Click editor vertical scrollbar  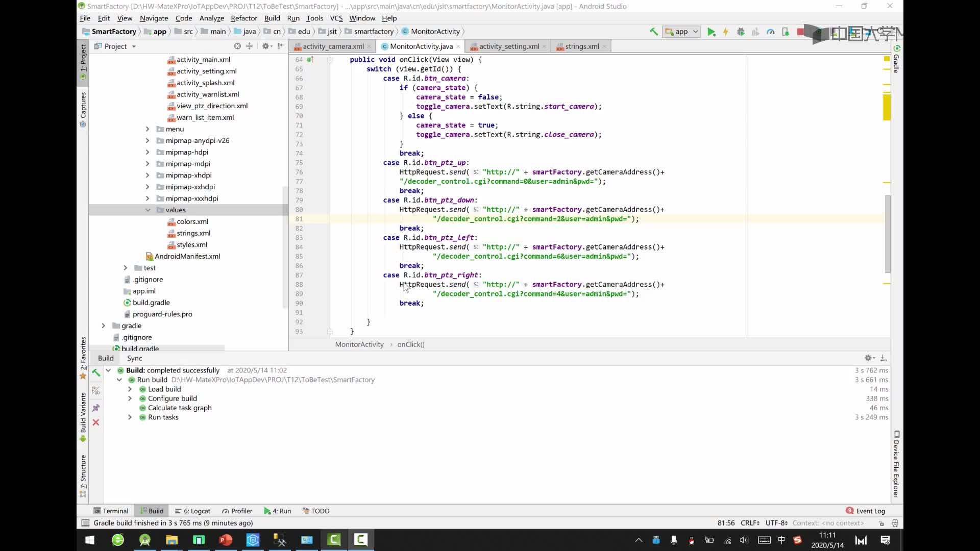tap(888, 233)
